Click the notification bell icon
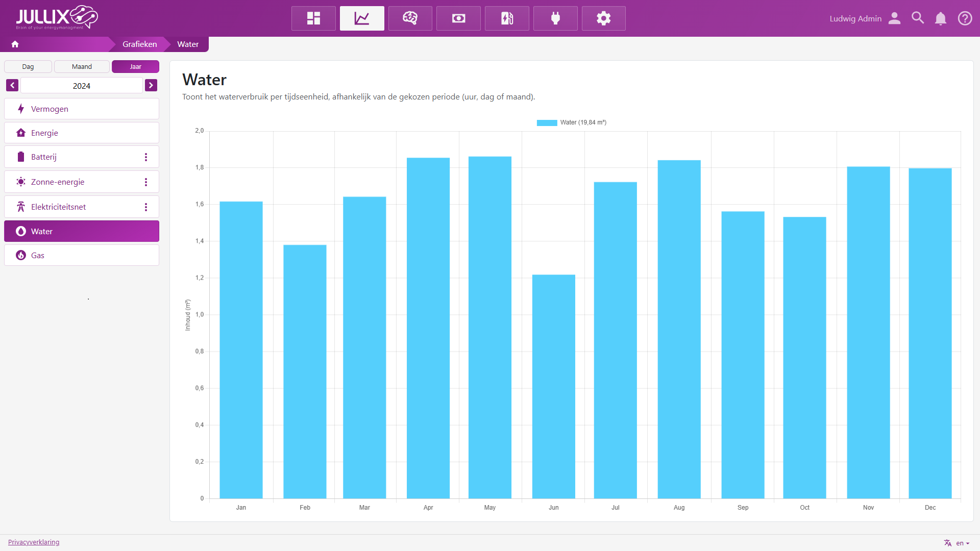 point(940,19)
